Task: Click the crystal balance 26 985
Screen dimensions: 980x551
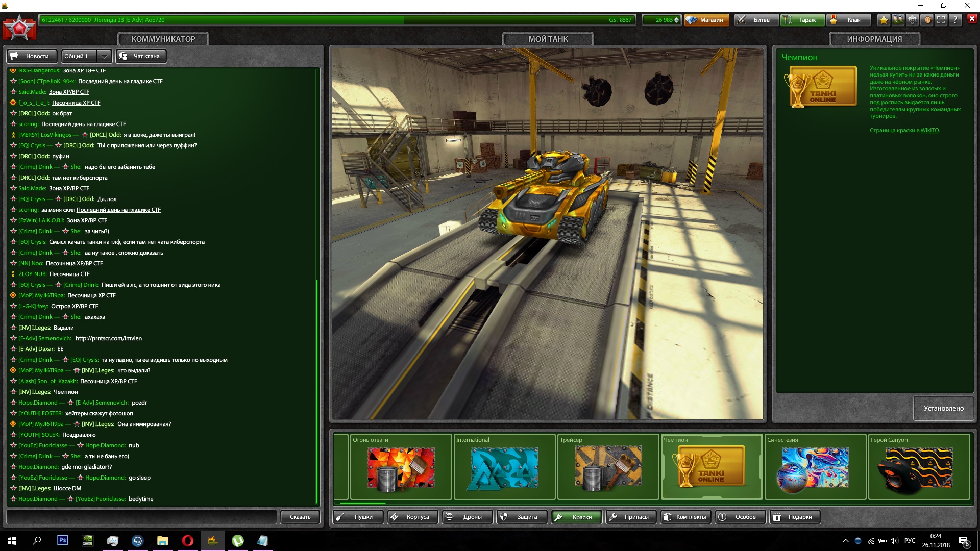Action: 662,20
